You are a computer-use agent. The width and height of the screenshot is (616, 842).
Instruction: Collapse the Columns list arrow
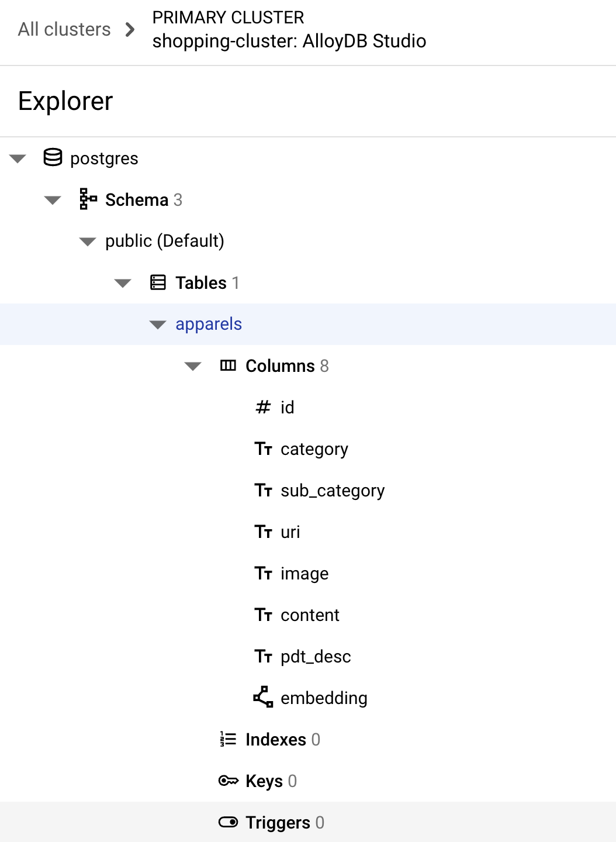coord(193,367)
